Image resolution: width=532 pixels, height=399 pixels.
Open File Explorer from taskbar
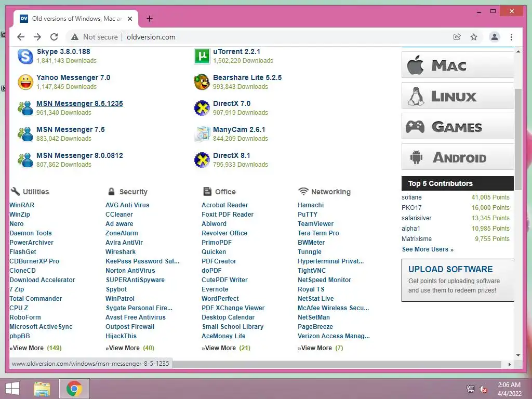click(x=42, y=389)
